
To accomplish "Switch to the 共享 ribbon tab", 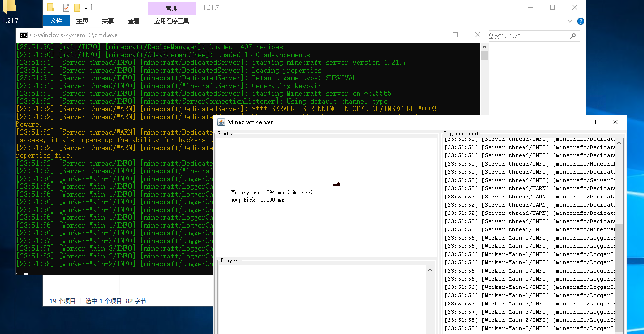I will point(108,21).
